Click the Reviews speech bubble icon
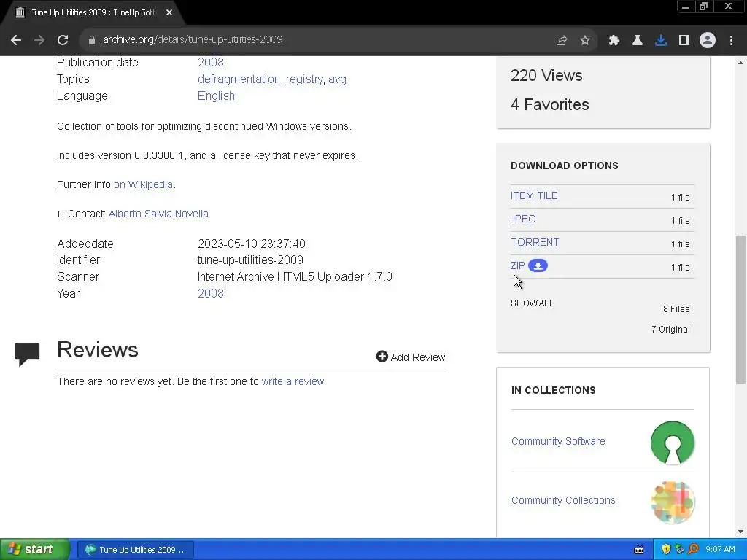Viewport: 747px width, 560px height. tap(27, 354)
